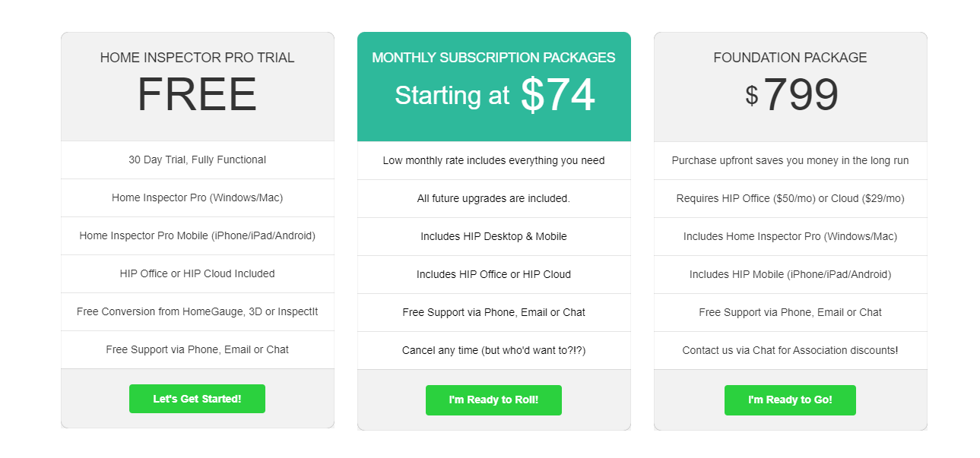Click the $799 price

pyautogui.click(x=791, y=96)
